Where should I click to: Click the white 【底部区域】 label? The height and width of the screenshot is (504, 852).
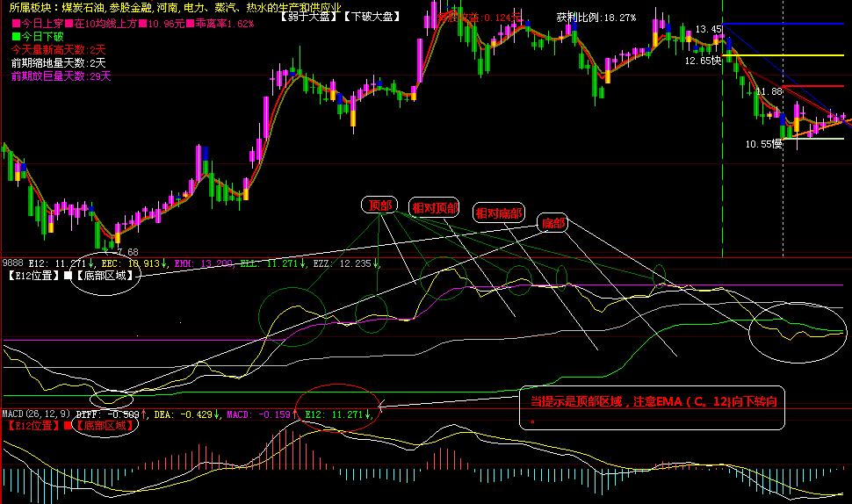point(105,276)
